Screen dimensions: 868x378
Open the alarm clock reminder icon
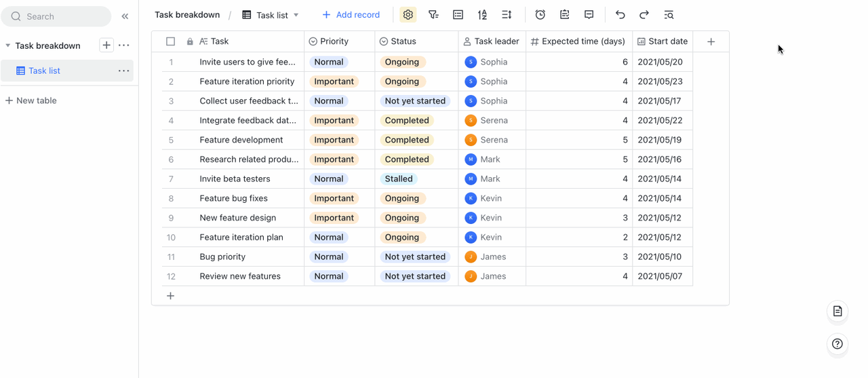click(x=540, y=15)
